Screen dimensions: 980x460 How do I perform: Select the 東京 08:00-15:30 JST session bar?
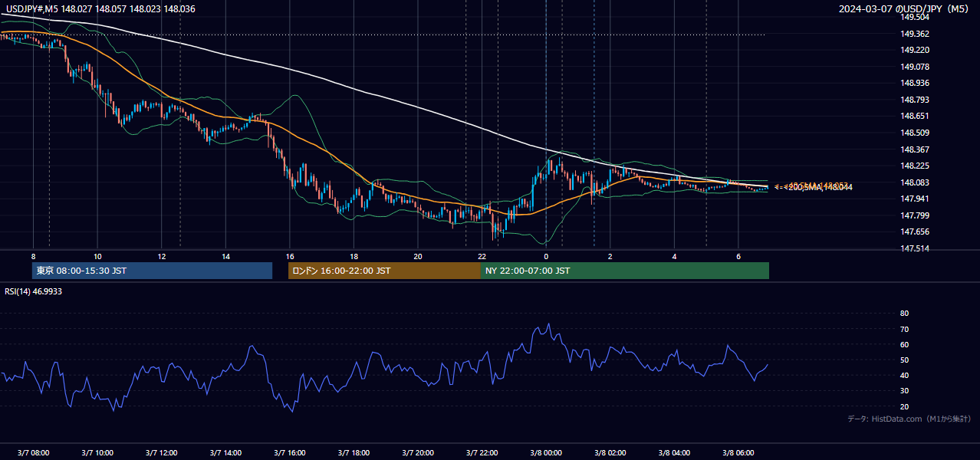click(153, 271)
